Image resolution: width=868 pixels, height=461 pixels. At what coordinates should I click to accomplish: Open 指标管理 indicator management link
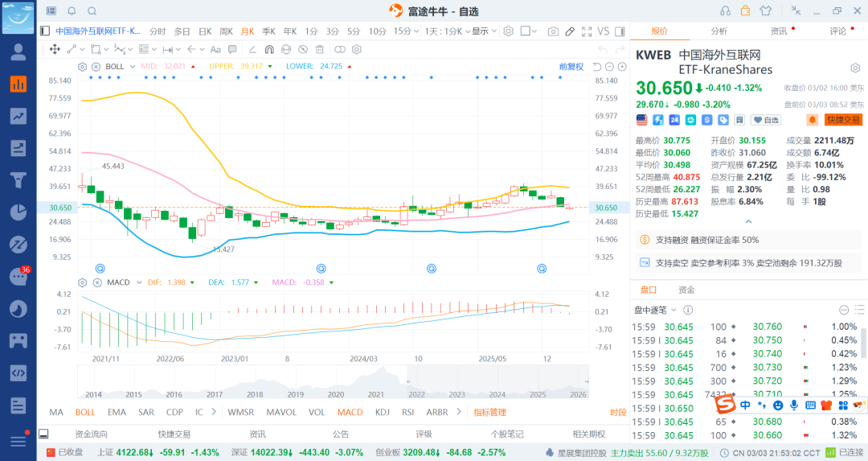point(489,412)
